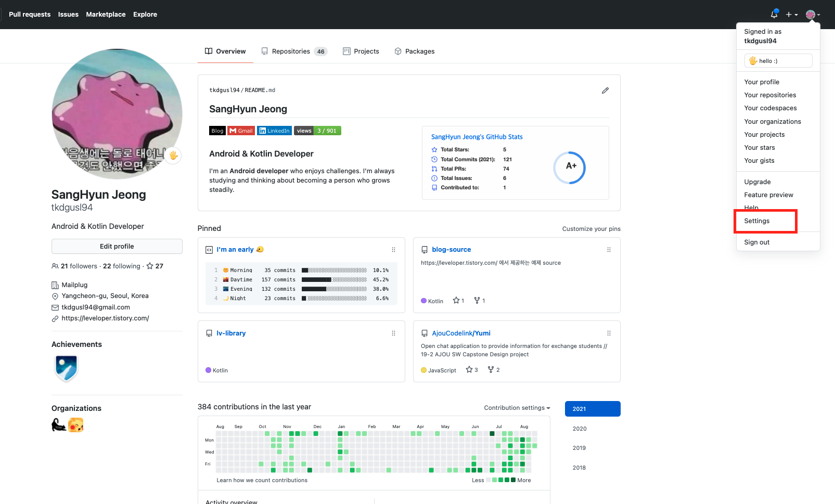Expand the Contribution settings dropdown

517,408
